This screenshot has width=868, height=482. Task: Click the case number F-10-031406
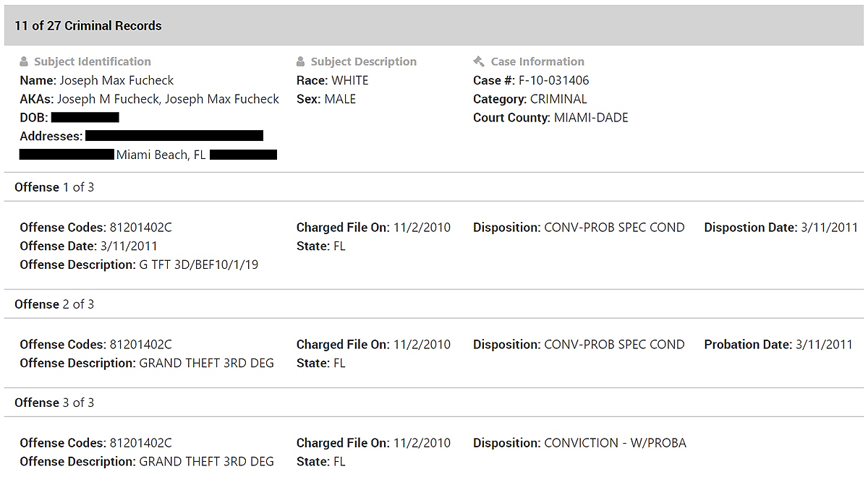pyautogui.click(x=553, y=80)
